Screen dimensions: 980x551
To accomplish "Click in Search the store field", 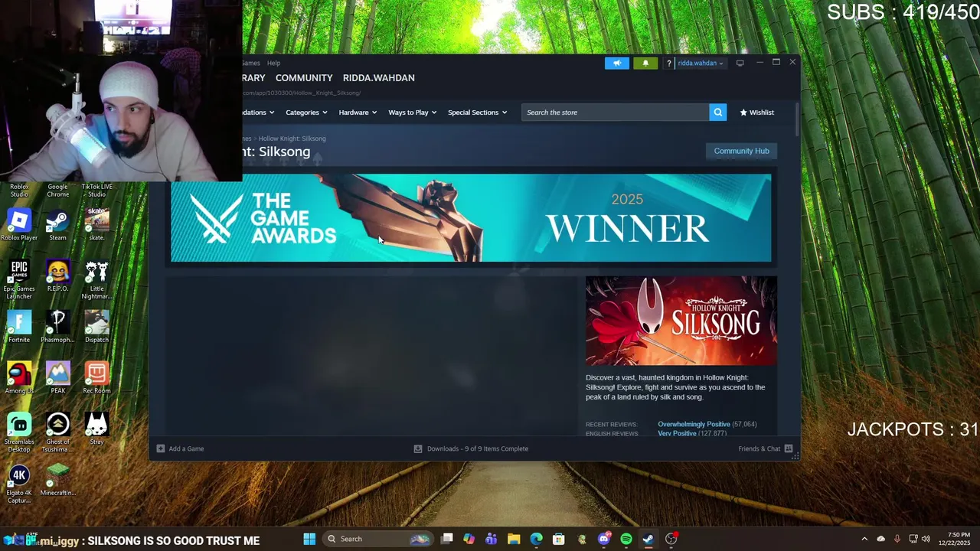I will [616, 112].
